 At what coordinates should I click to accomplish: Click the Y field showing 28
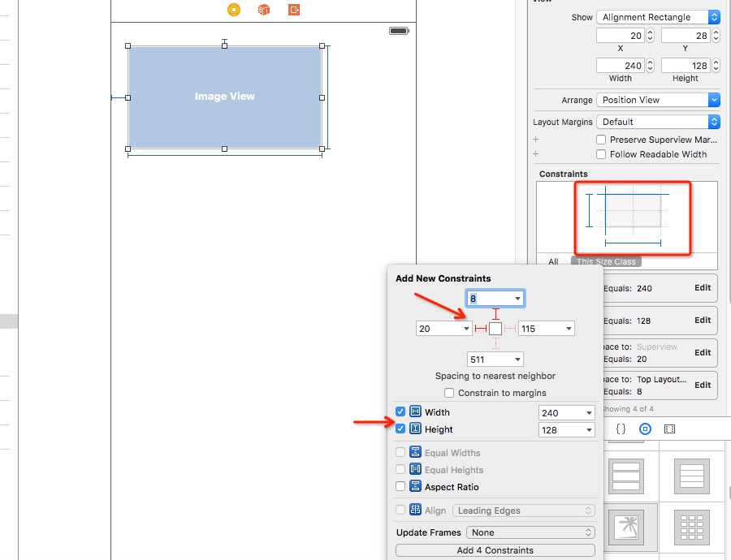[686, 36]
